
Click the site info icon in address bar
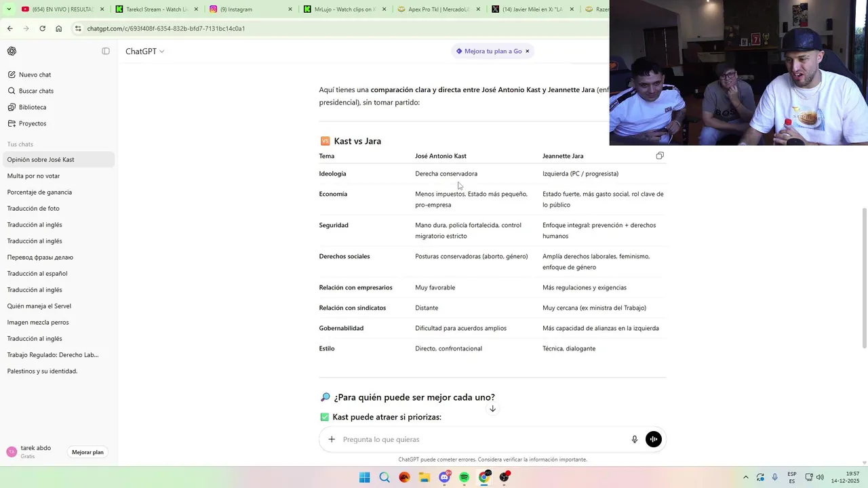pos(78,28)
